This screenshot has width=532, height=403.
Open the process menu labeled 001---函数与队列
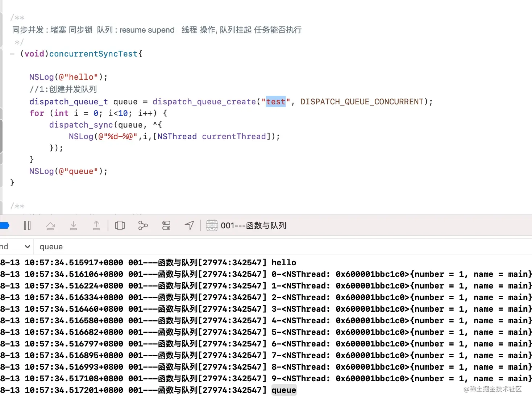(x=253, y=225)
